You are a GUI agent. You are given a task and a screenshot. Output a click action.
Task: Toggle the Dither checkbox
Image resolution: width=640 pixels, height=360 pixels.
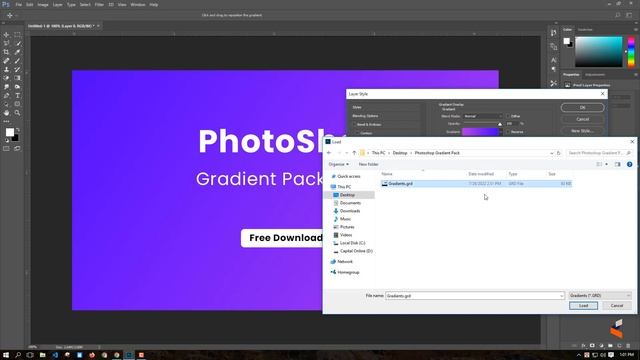pyautogui.click(x=508, y=116)
